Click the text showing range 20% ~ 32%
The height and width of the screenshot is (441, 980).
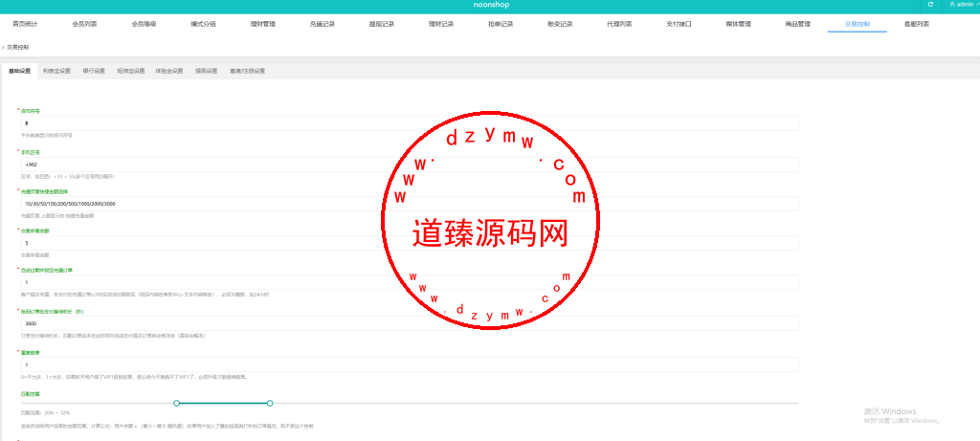pos(45,413)
